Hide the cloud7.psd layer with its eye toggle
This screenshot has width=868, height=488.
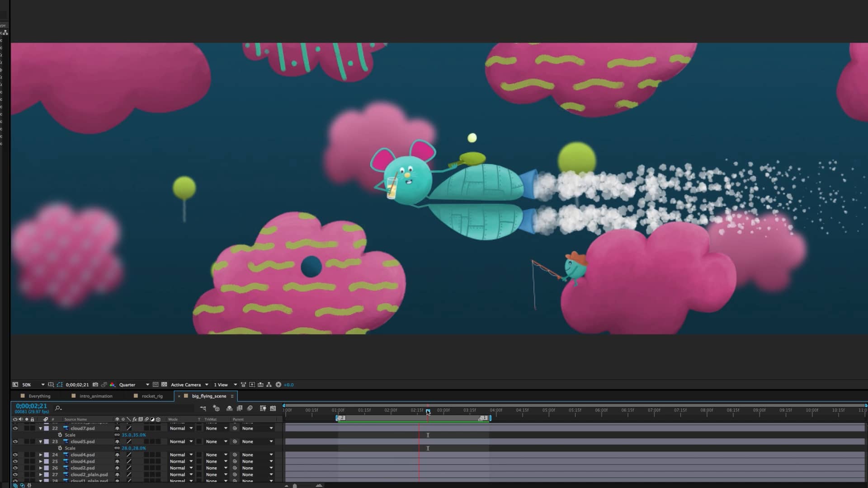(16, 428)
